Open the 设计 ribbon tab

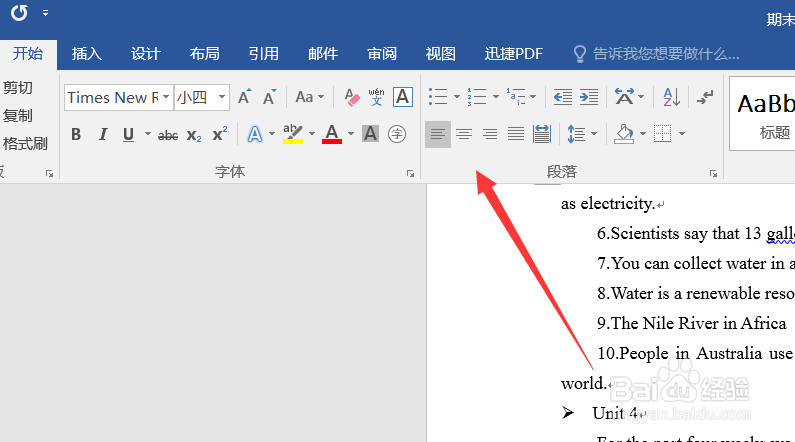click(146, 54)
